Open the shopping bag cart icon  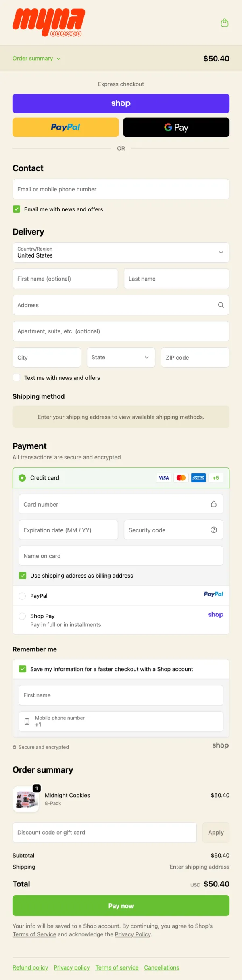click(225, 23)
